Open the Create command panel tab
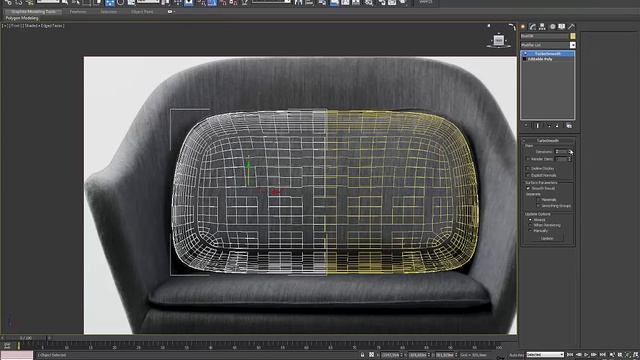Image resolution: width=640 pixels, height=360 pixels. [523, 27]
